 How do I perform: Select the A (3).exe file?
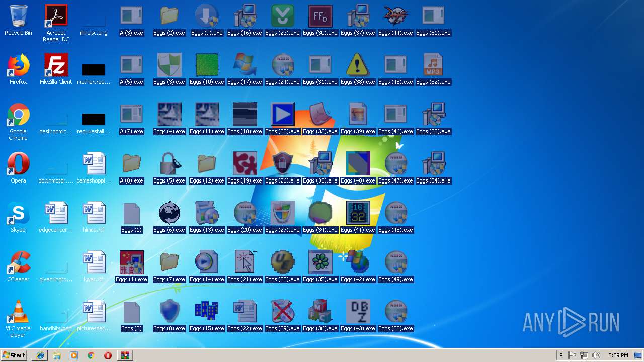pyautogui.click(x=131, y=16)
